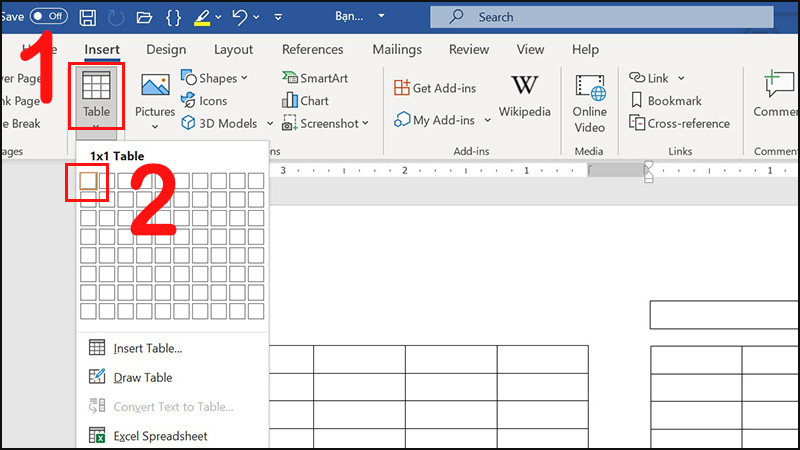The image size is (800, 450).
Task: Open the My Add-ins dropdown
Action: (487, 120)
